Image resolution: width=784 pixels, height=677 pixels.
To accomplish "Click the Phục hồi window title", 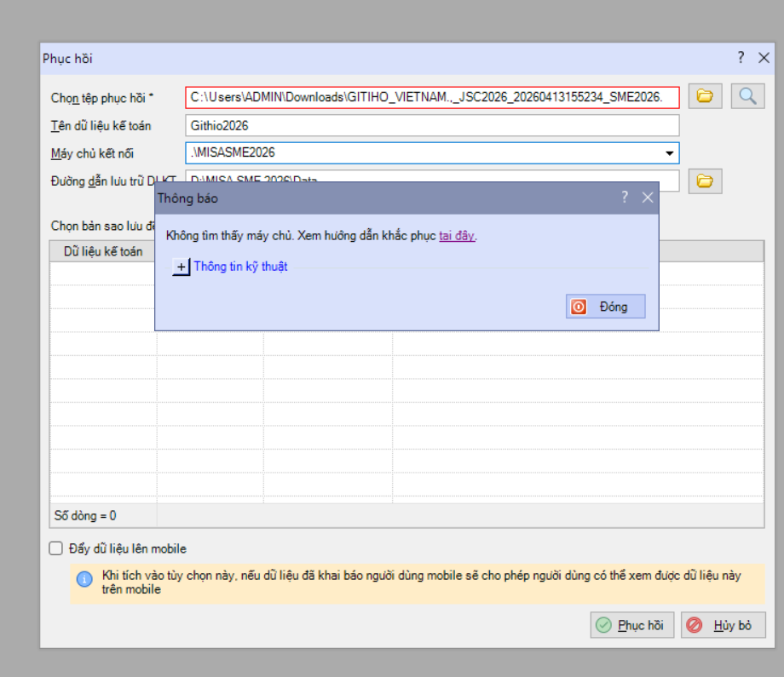I will click(67, 59).
